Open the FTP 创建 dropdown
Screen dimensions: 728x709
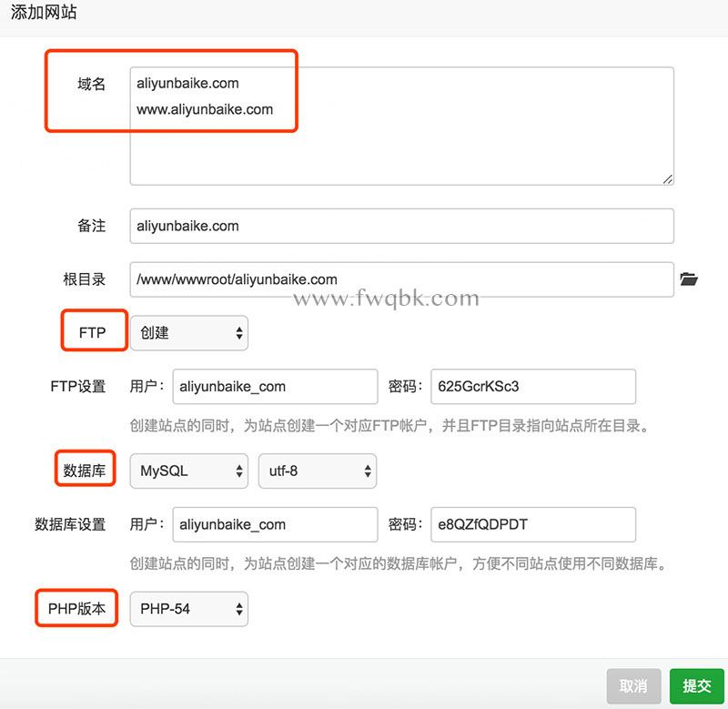(189, 333)
